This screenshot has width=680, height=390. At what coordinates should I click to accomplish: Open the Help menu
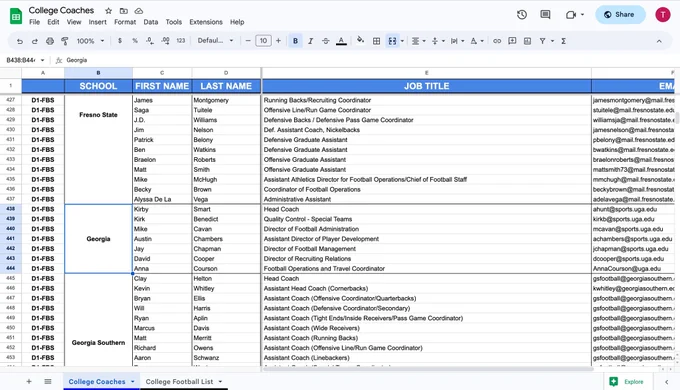click(237, 22)
